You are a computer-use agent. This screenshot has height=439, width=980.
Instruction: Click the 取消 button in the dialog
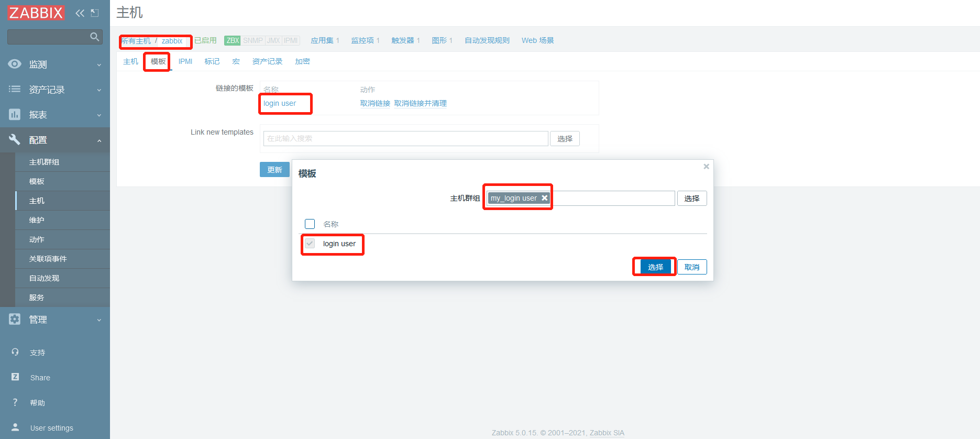[692, 267]
